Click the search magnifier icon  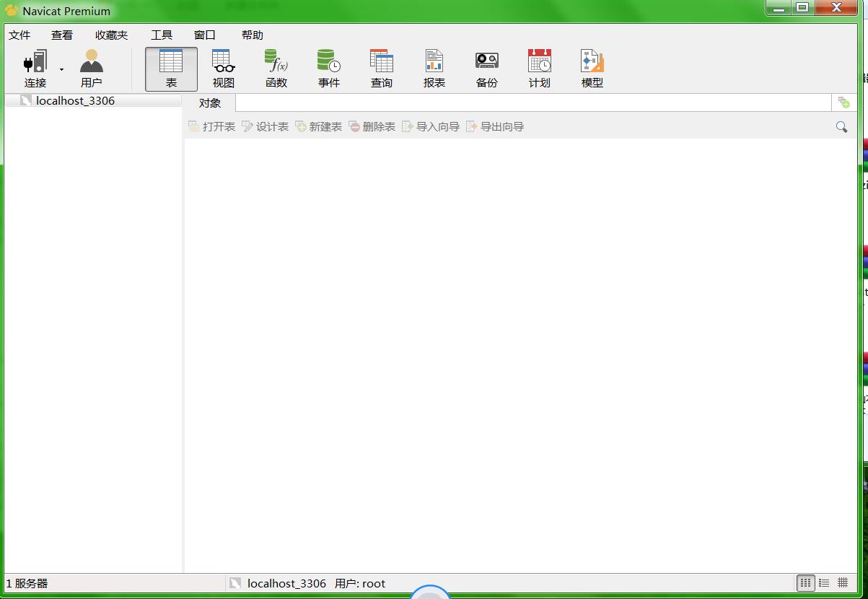click(x=841, y=127)
